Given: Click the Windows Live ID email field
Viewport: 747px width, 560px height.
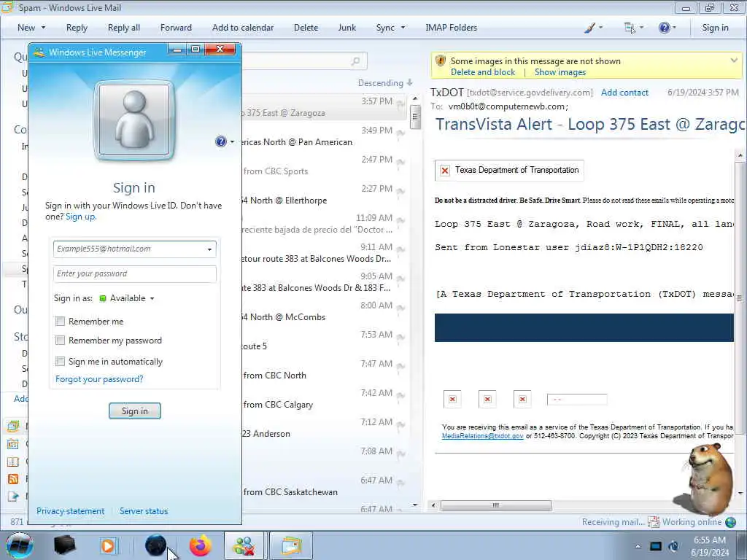Looking at the screenshot, I should (x=135, y=249).
